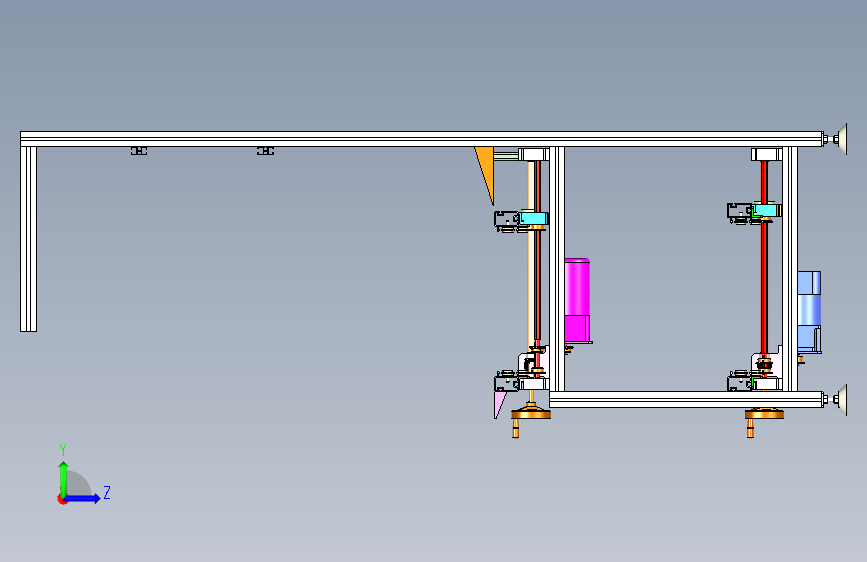Select the short vertical leg at far left
867x562 pixels.
(x=29, y=239)
